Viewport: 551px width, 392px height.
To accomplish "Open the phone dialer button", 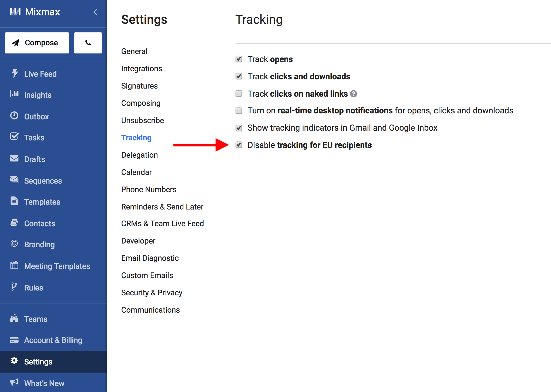I will coord(88,43).
